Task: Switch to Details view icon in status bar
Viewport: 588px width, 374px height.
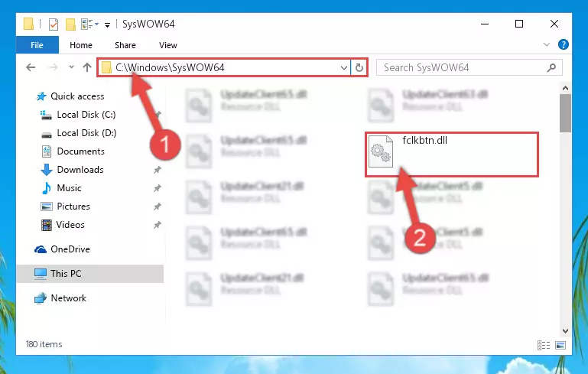Action: [x=544, y=345]
